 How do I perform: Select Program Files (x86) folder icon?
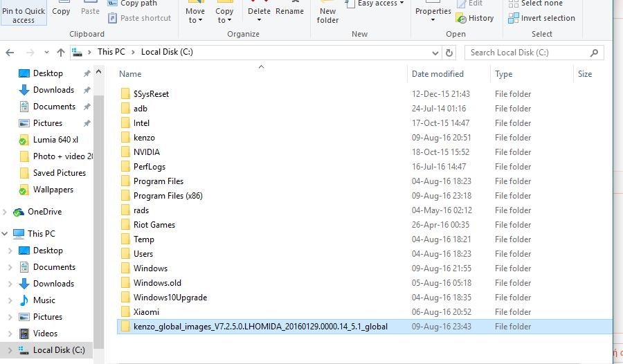point(125,196)
